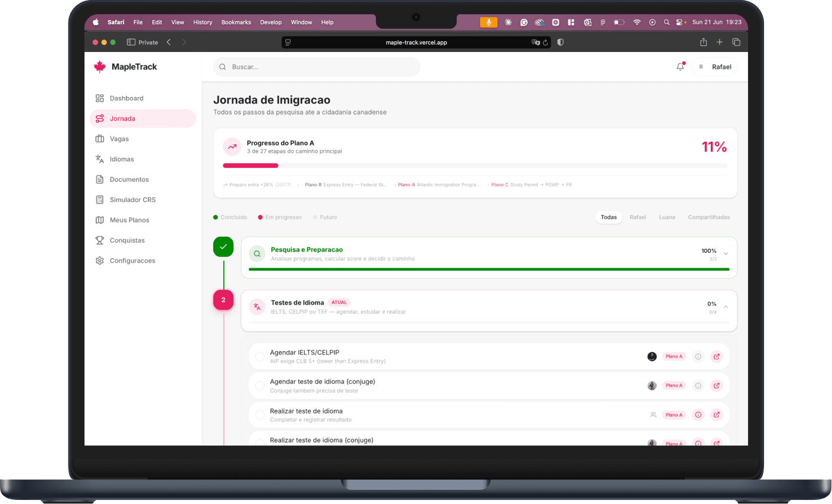The image size is (832, 504).
Task: Open macOS Control Center
Action: (681, 22)
